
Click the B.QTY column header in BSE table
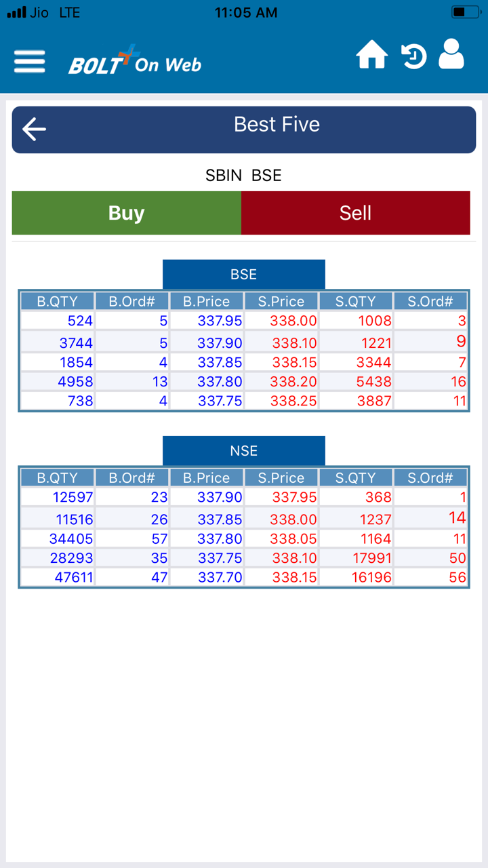coord(57,302)
